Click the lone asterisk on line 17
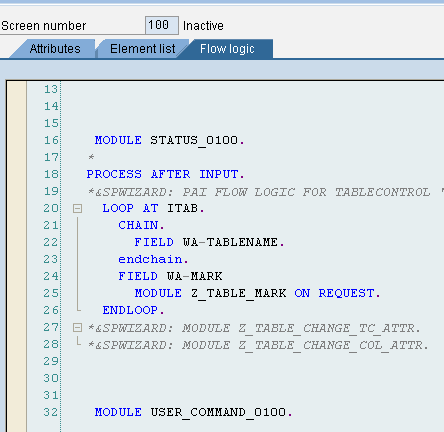 click(91, 157)
